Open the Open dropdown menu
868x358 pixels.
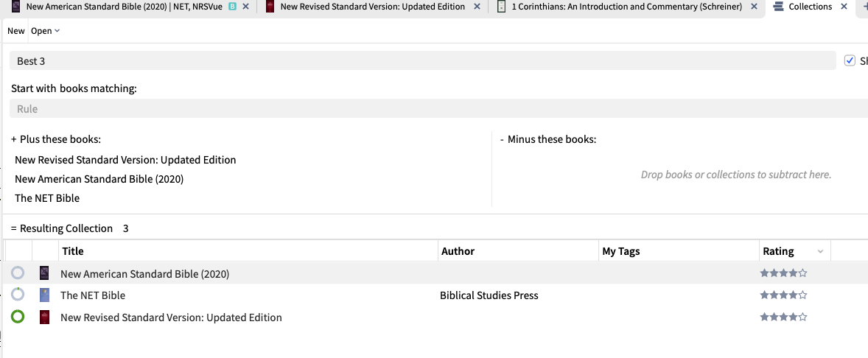click(x=45, y=31)
